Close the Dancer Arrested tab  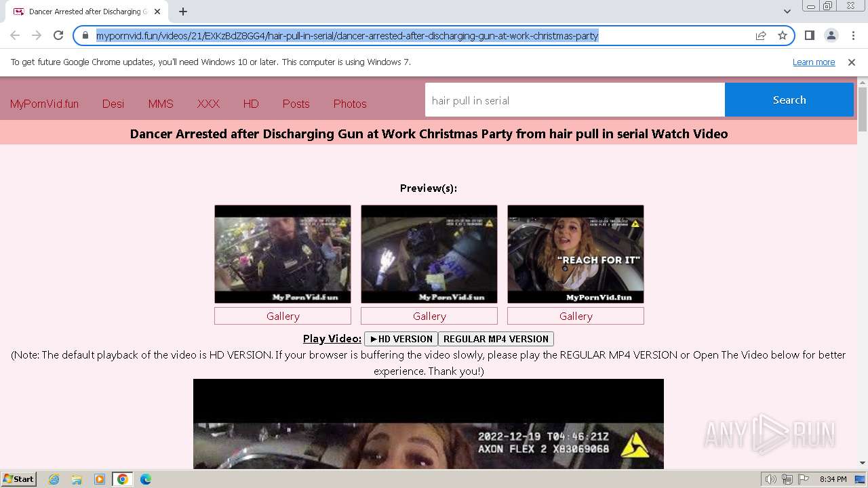tap(157, 12)
